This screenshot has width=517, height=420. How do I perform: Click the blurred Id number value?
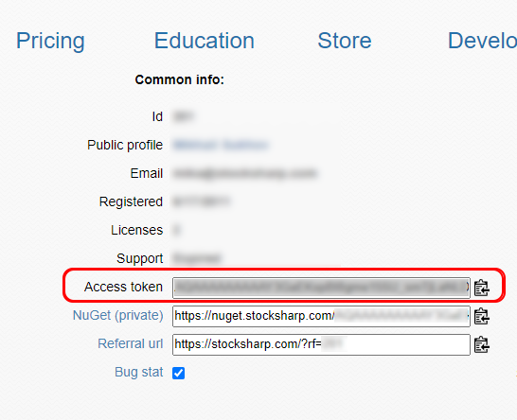click(184, 116)
